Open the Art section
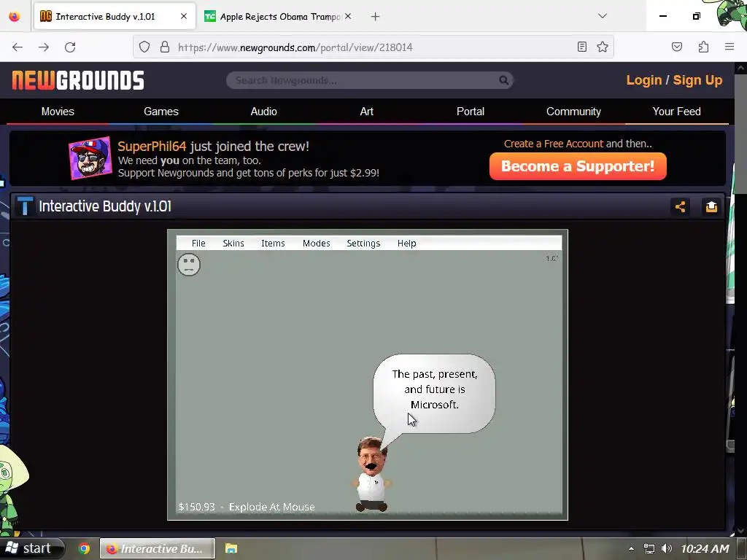 [367, 112]
